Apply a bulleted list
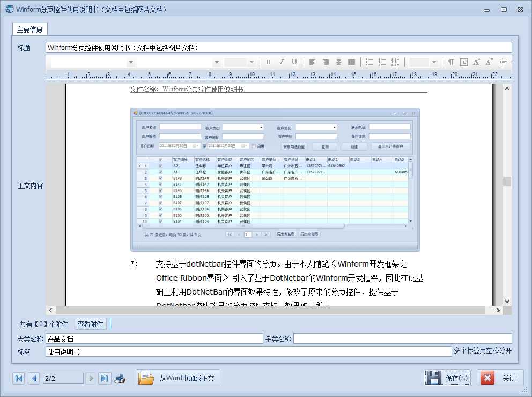 click(x=369, y=62)
